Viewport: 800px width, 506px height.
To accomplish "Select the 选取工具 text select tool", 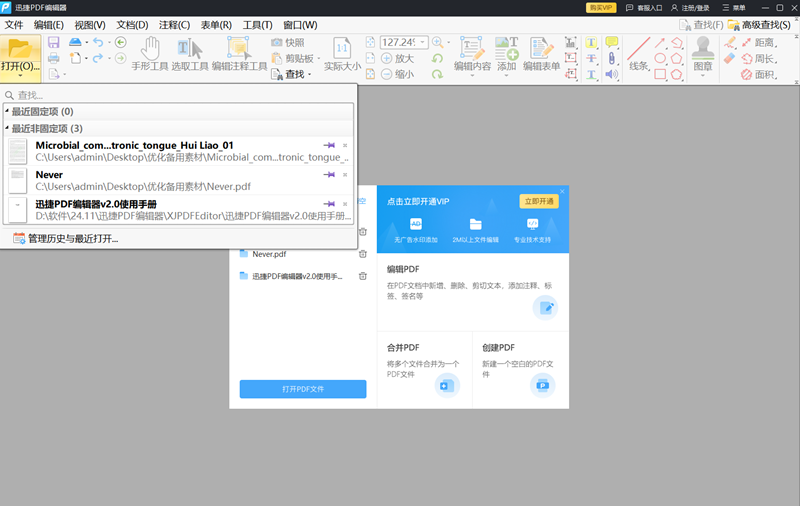I will pos(190,54).
